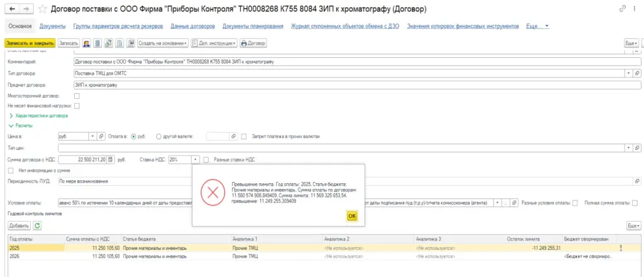644x277 pixels.
Task: Open Доп. инструкции dropdown
Action: coord(214,43)
